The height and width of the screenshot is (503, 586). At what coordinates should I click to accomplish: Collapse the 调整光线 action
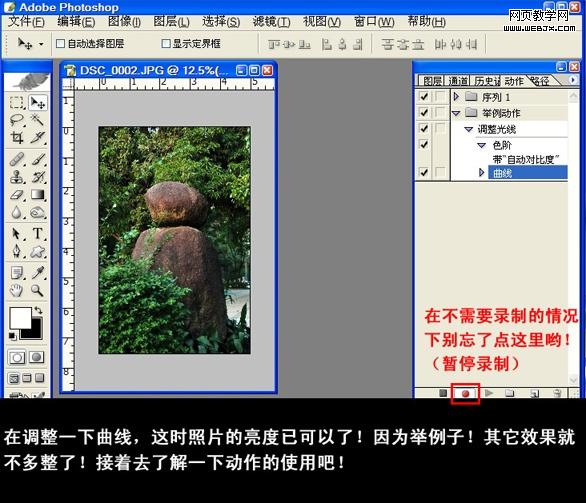pos(469,129)
